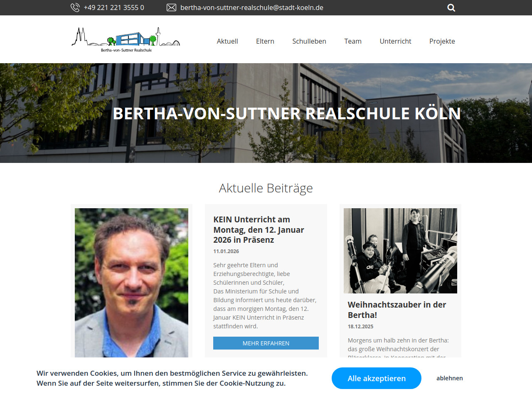Expand the Schulleben menu
This screenshot has width=532, height=399.
click(309, 41)
